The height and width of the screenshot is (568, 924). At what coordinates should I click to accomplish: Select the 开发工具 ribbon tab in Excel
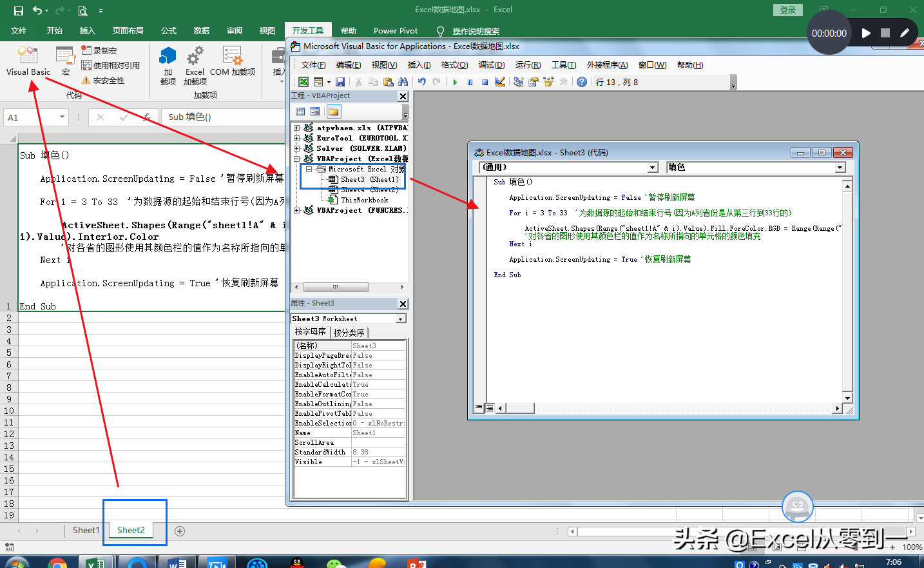[308, 30]
